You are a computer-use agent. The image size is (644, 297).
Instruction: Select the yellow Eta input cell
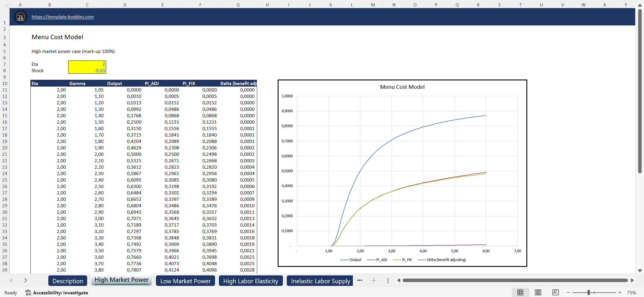pos(87,64)
